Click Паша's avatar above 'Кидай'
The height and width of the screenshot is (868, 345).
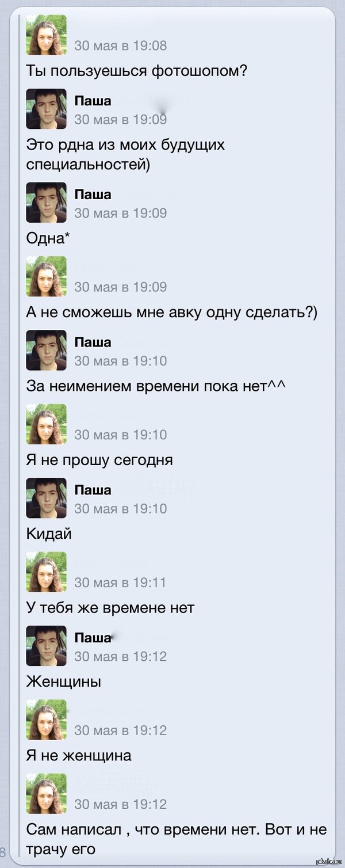coord(46,498)
